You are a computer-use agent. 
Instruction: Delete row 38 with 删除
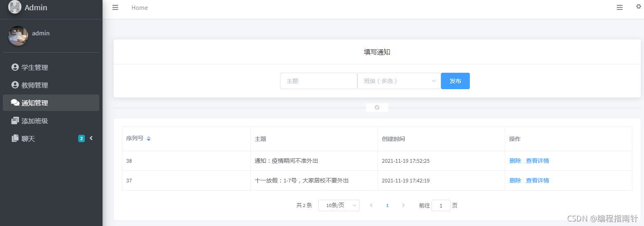click(x=515, y=161)
